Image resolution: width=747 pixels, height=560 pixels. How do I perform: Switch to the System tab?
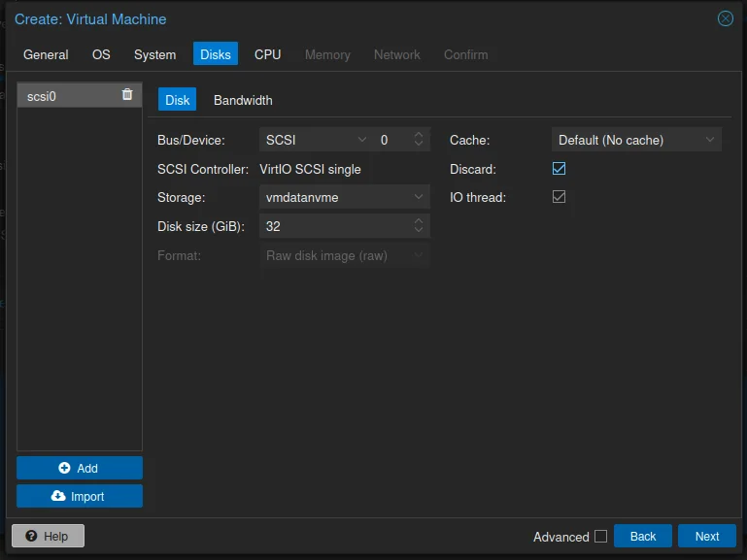point(154,54)
